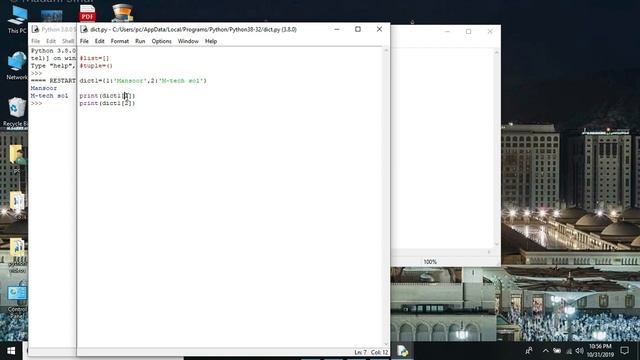
Task: Open the Help menu
Action: coord(211,41)
